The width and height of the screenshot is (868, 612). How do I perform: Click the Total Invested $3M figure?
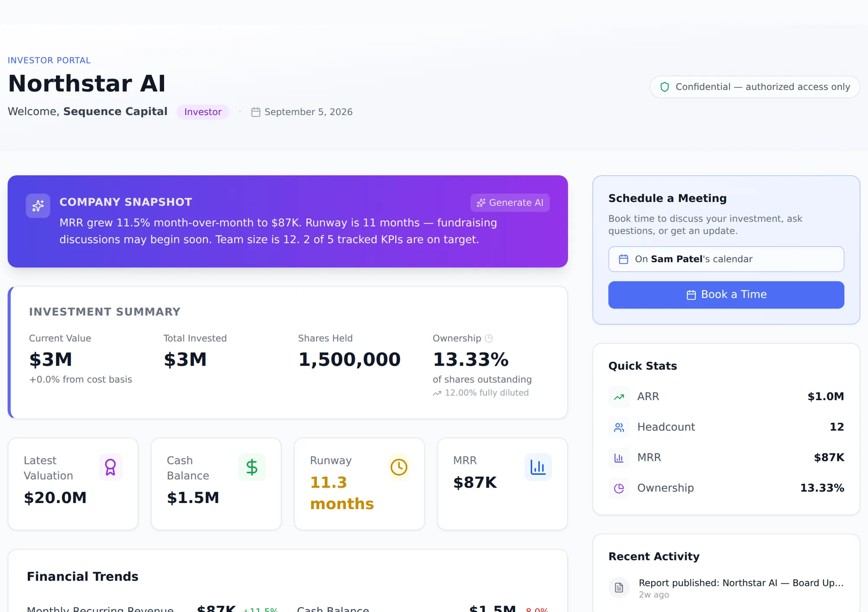pos(185,360)
